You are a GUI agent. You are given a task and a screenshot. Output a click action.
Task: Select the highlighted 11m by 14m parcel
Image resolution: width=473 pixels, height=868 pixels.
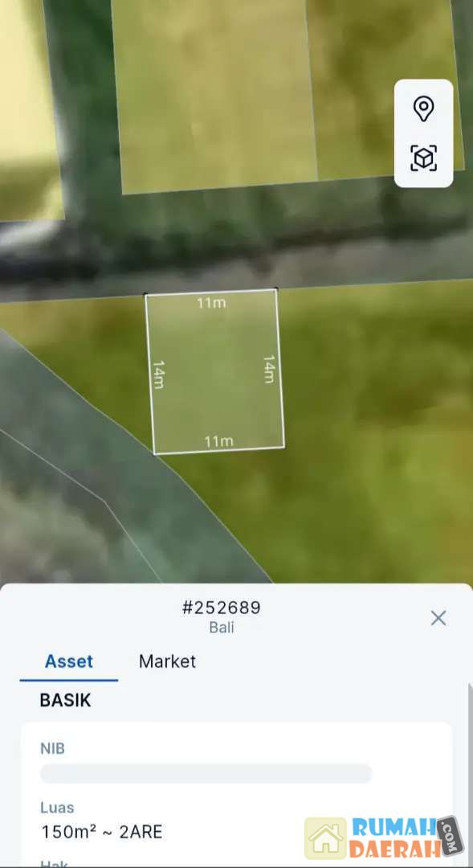[x=214, y=371]
